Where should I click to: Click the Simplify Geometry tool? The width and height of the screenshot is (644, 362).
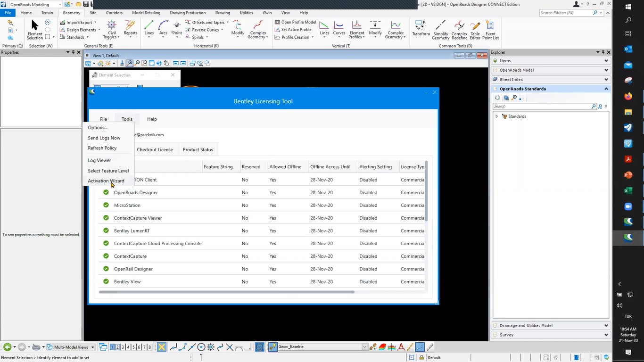click(441, 30)
